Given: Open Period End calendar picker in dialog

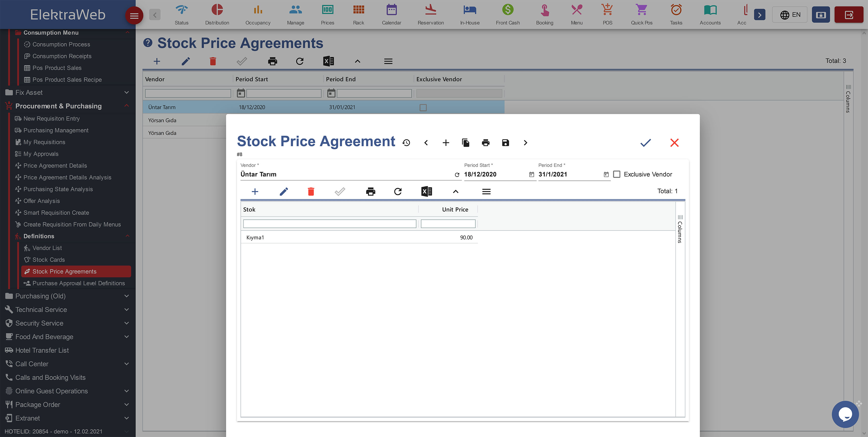Looking at the screenshot, I should [606, 175].
